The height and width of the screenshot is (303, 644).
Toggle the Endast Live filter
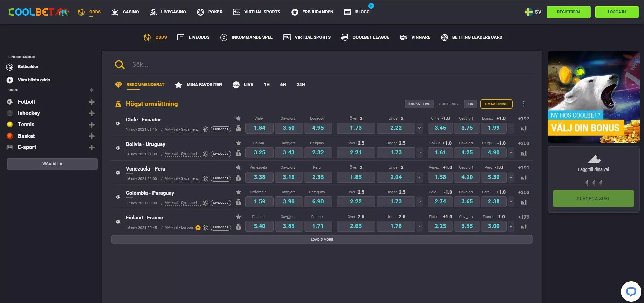point(419,104)
